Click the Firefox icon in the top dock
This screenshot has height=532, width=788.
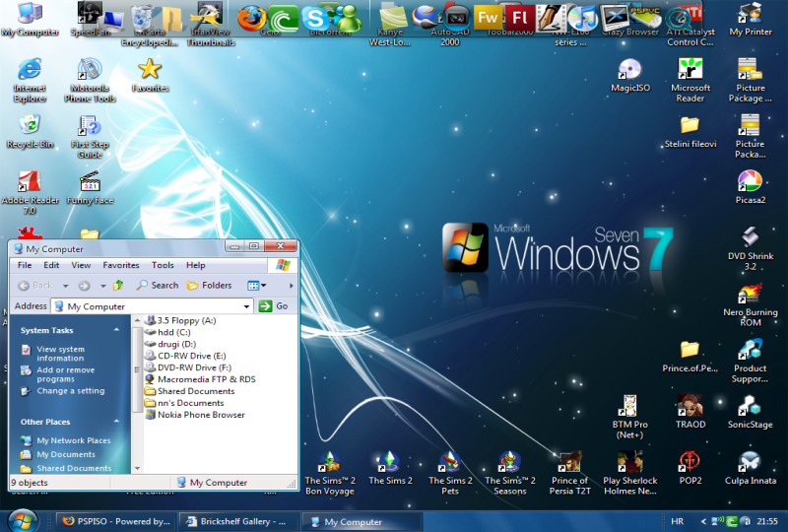[x=252, y=19]
